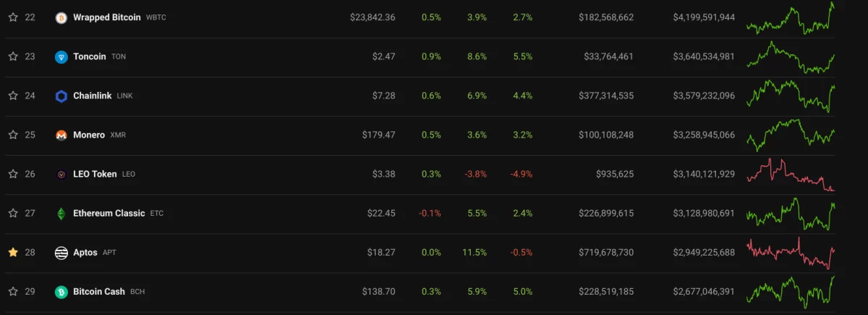View the LEO Token red sparkline chart
Image resolution: width=868 pixels, height=315 pixels.
791,175
